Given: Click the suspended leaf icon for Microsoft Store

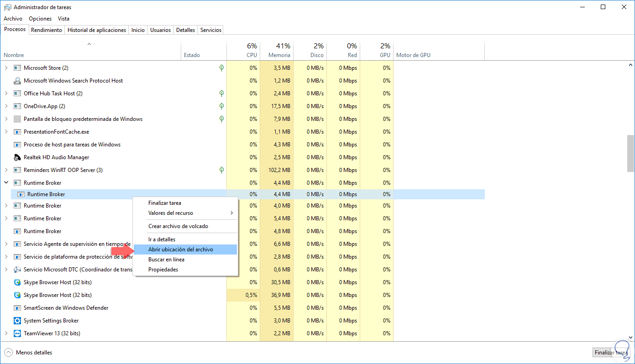Looking at the screenshot, I should [x=221, y=68].
